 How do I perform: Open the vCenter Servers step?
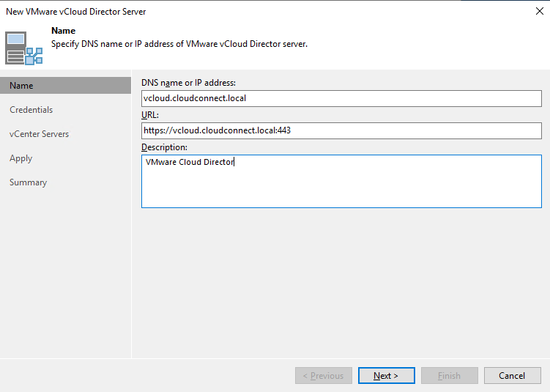(x=40, y=134)
